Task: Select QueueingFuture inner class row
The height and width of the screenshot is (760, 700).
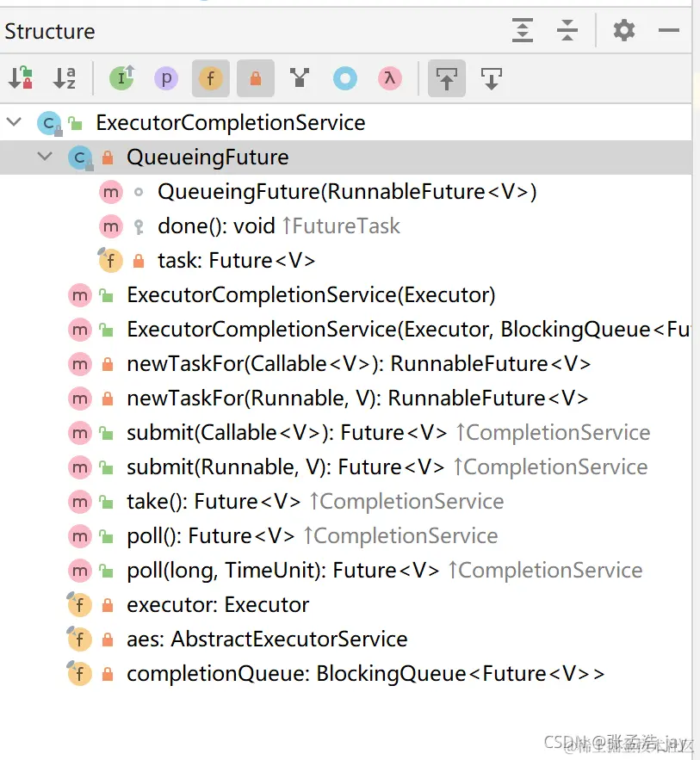Action: 345,157
